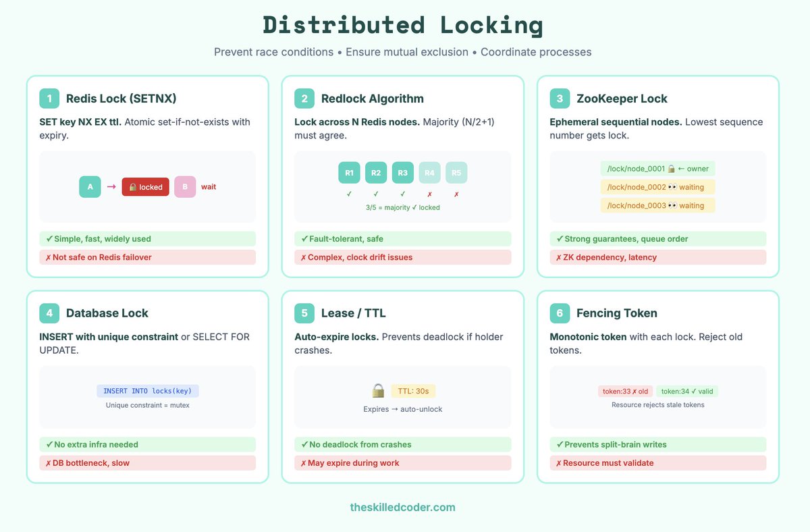Image resolution: width=810 pixels, height=532 pixels.
Task: Click the number 5 badge for Lease / TTL
Action: [x=304, y=313]
